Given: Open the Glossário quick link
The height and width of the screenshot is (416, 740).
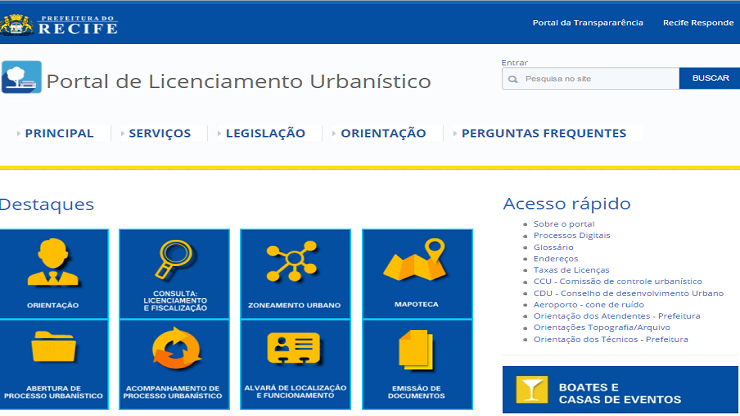Looking at the screenshot, I should 553,247.
